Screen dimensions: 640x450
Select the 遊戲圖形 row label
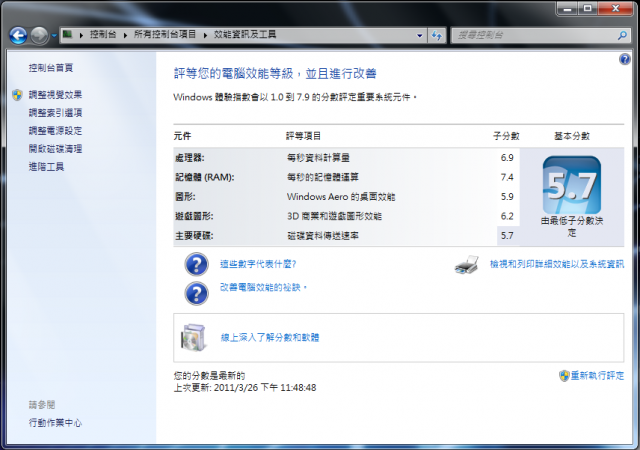(x=194, y=216)
